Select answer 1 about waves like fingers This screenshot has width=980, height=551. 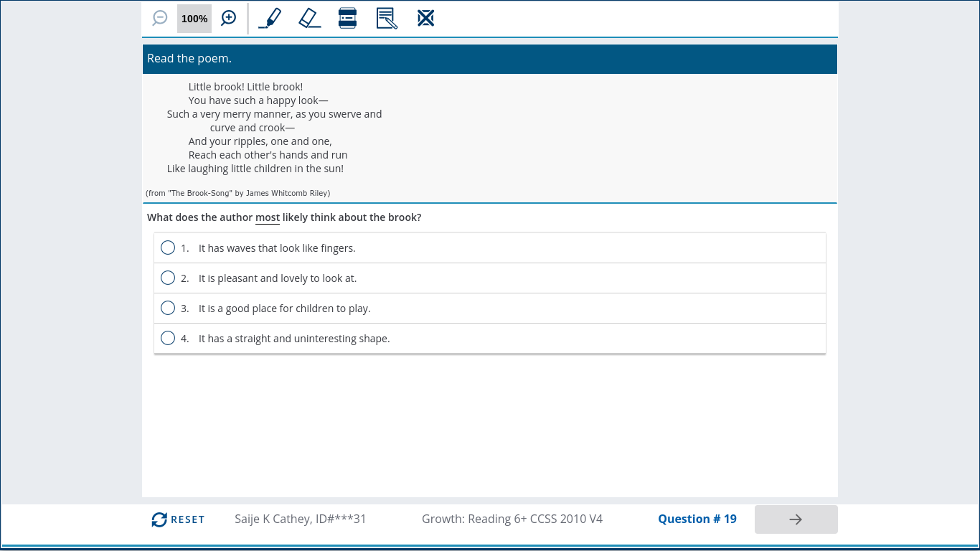tap(490, 248)
